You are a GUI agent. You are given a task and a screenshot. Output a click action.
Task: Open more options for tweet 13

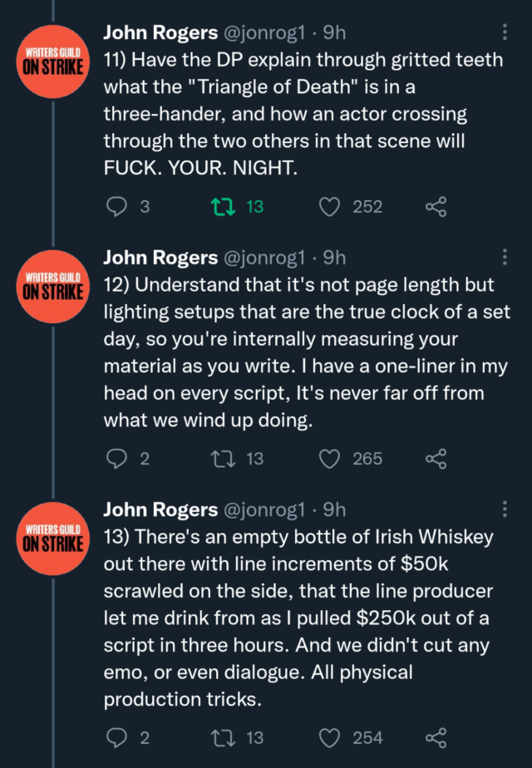coord(506,509)
